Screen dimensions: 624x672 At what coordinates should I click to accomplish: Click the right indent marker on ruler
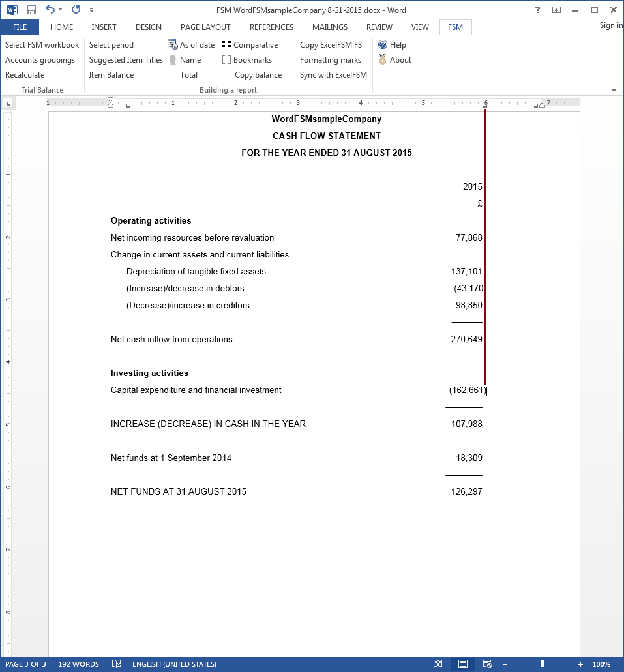click(542, 104)
